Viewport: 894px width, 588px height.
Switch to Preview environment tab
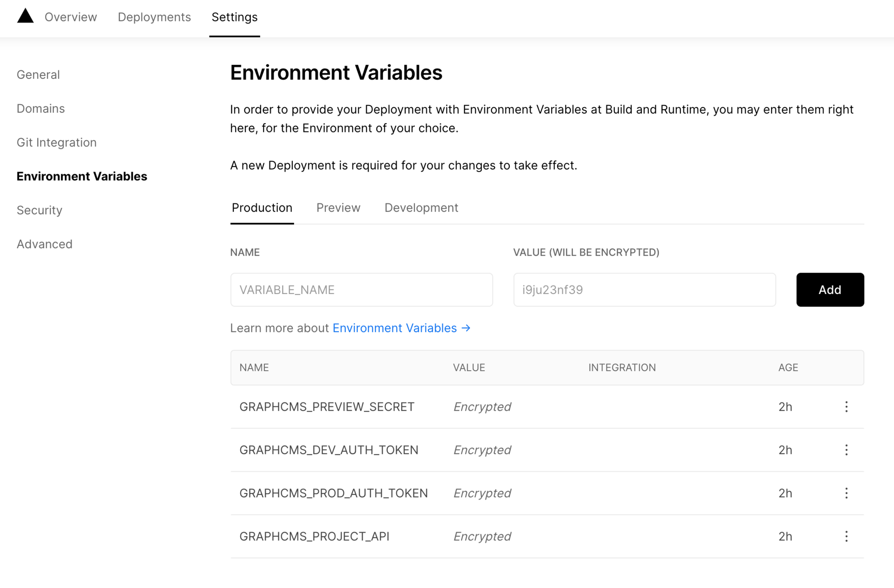click(338, 208)
